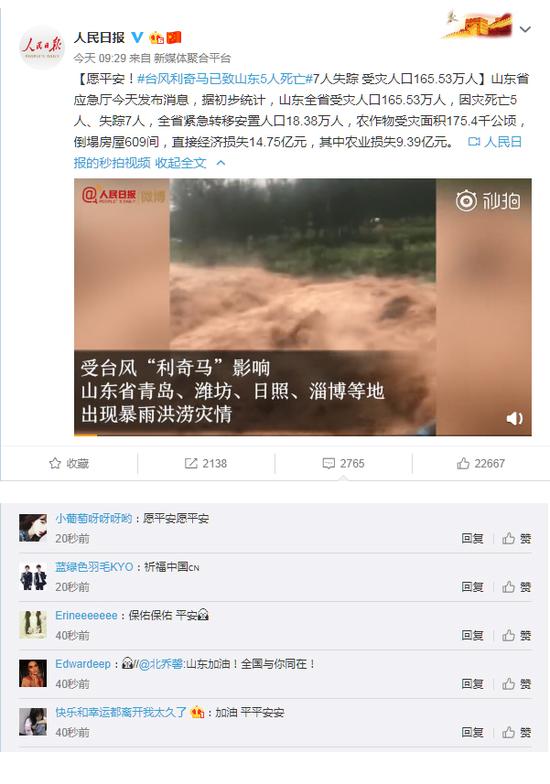The image size is (550, 784).
Task: Open the @北乔馨 mention link
Action: coord(160,664)
